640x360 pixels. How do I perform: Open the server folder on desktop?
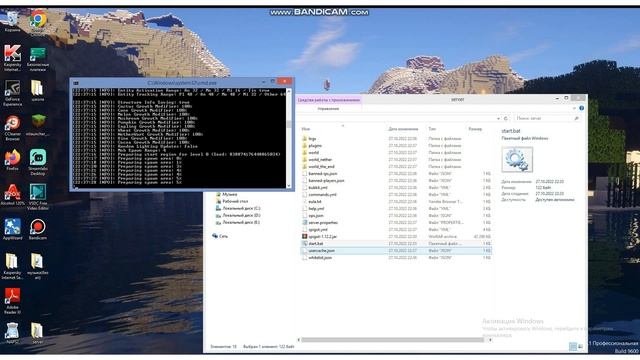[x=37, y=331]
